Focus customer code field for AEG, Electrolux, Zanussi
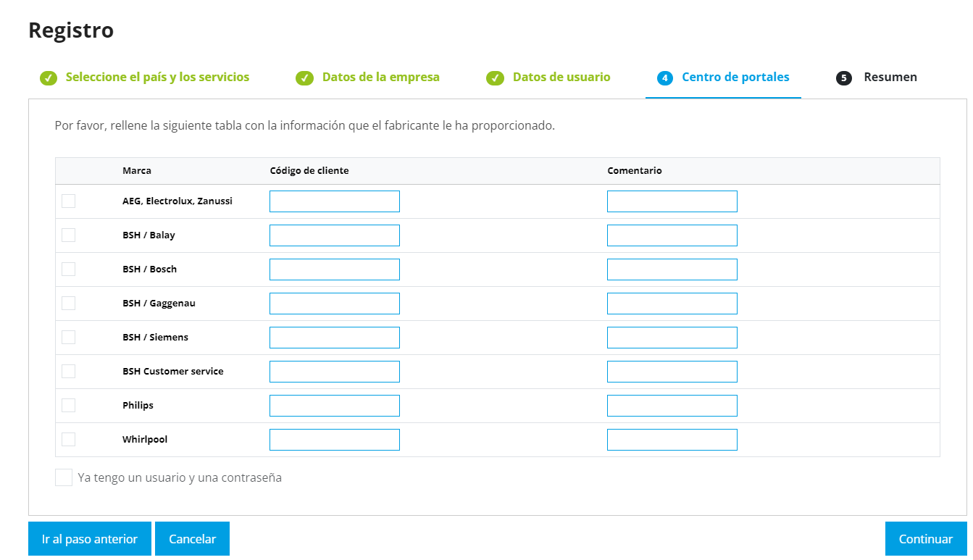 tap(335, 201)
